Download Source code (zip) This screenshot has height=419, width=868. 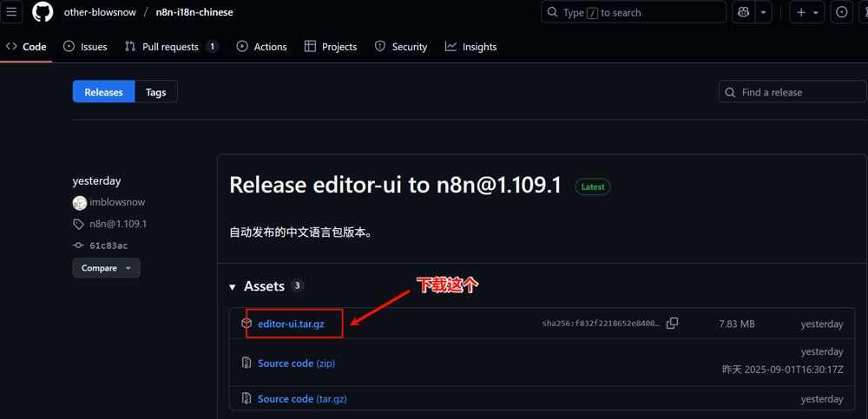(x=296, y=363)
